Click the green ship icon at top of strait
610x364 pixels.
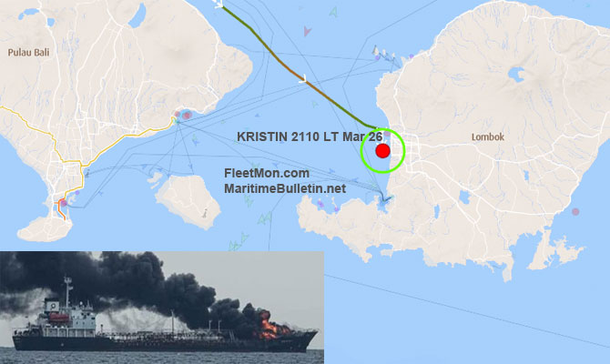333,12
